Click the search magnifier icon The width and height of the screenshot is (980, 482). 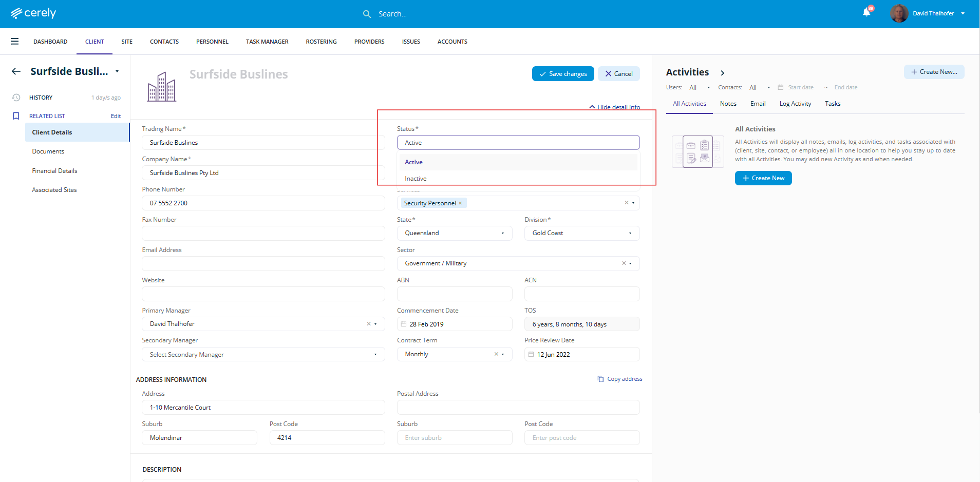click(367, 14)
